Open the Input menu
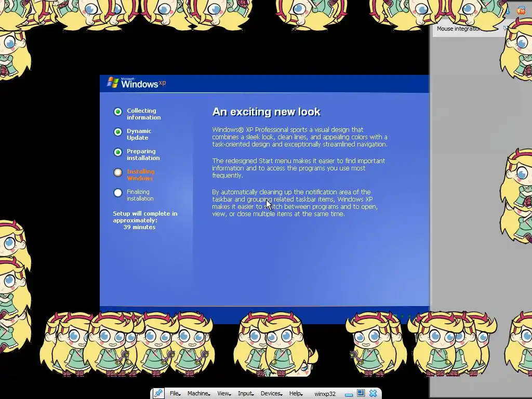 (x=246, y=394)
